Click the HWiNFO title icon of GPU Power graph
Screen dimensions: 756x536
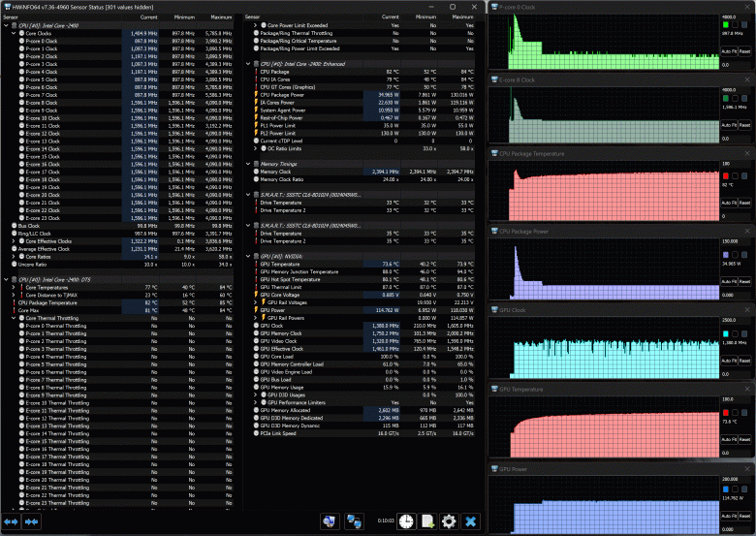(494, 468)
